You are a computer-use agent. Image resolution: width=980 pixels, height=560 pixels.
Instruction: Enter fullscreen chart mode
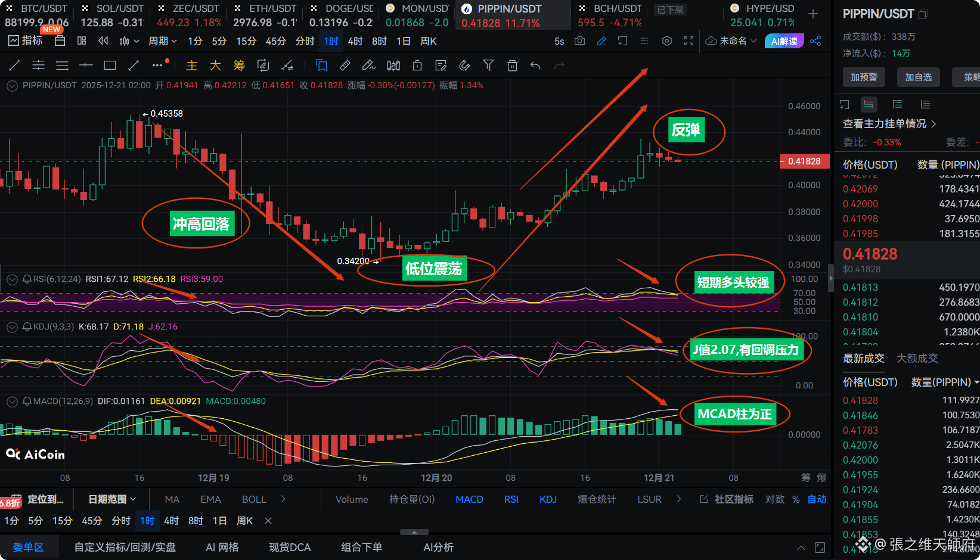(x=689, y=41)
